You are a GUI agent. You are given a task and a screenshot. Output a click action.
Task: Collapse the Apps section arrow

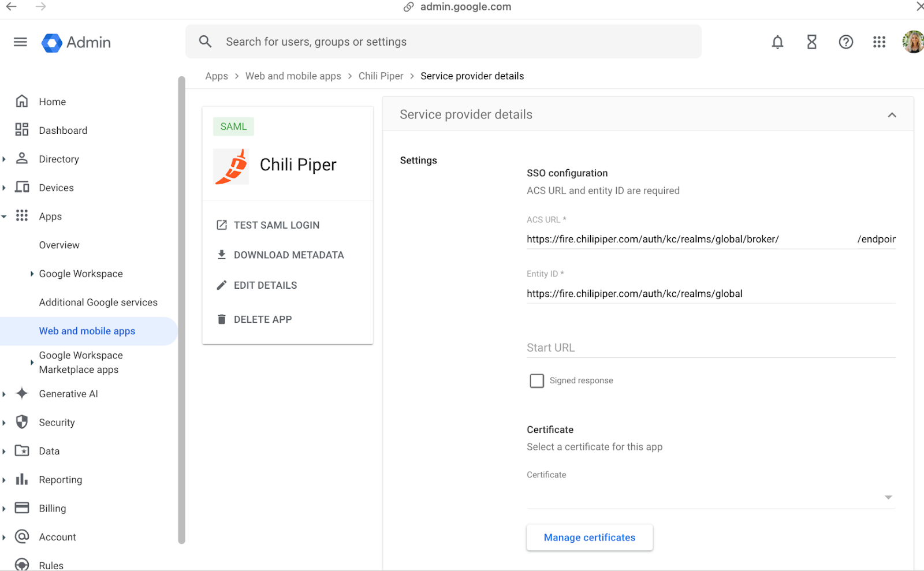click(x=4, y=217)
